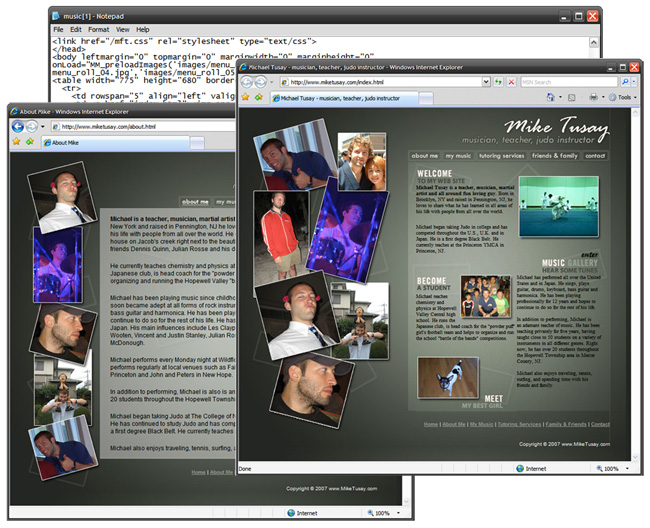The height and width of the screenshot is (528, 650).
Task: Open Notepad View menu
Action: pos(123,29)
